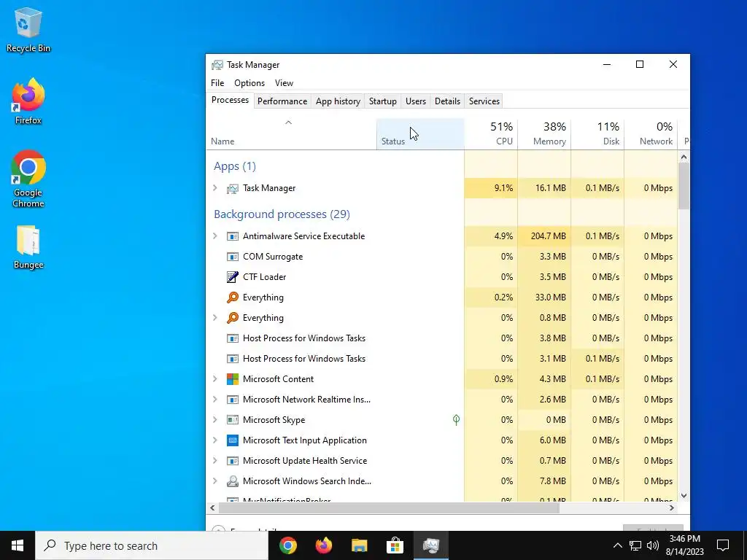Screen dimensions: 747x560
Task: Click the icon of the Host Process for Windows Tasks row using 3.8 MB
Action: [233, 338]
